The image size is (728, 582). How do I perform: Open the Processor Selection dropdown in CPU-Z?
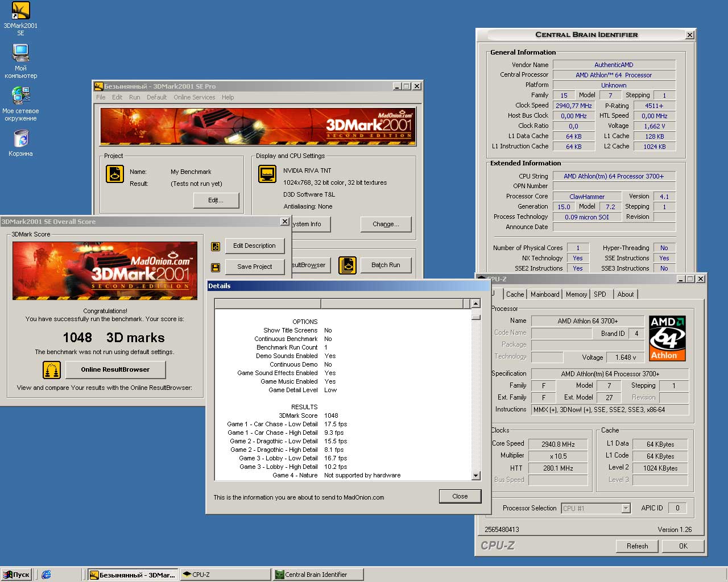[x=596, y=508]
